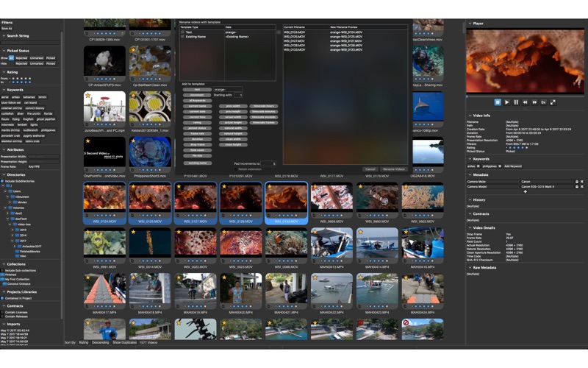Toggle Contain Licenses checkbox

(x=2, y=312)
